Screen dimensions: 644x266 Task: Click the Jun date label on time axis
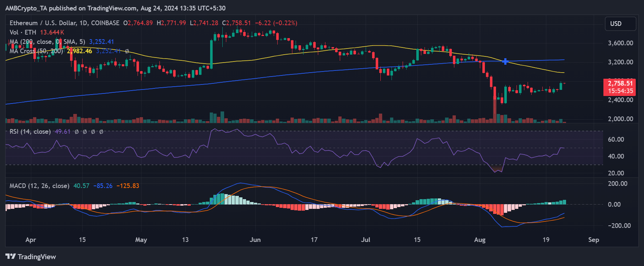[x=255, y=240]
